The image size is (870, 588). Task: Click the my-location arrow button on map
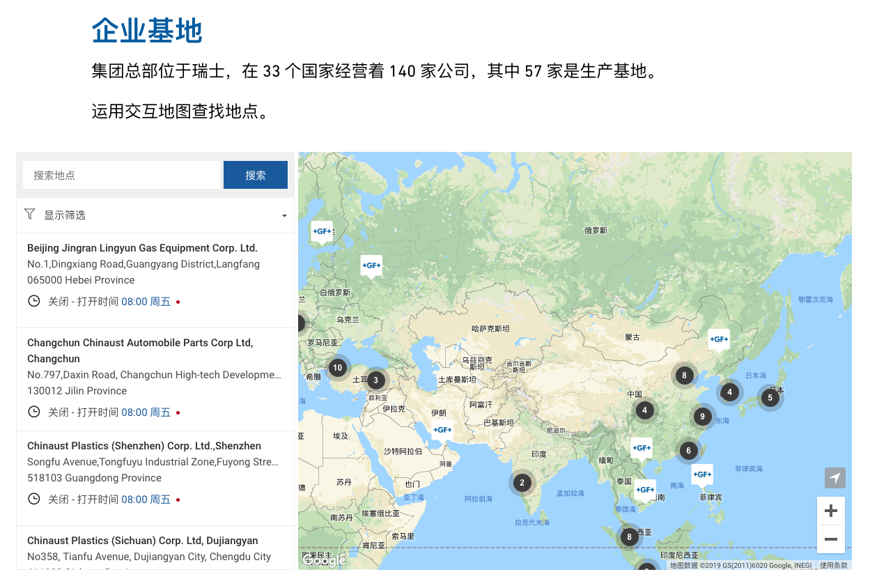pyautogui.click(x=834, y=478)
